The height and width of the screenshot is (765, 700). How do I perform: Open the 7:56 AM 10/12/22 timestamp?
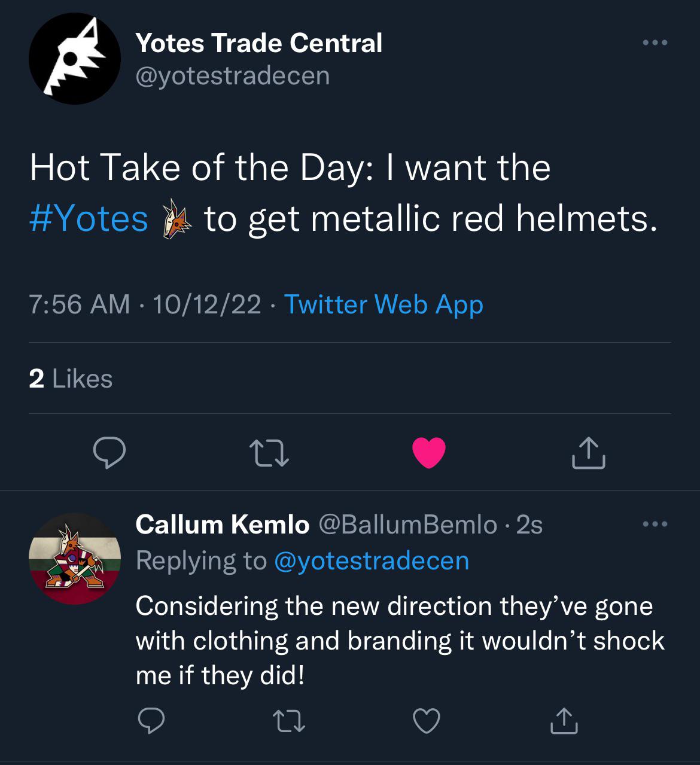pyautogui.click(x=145, y=304)
